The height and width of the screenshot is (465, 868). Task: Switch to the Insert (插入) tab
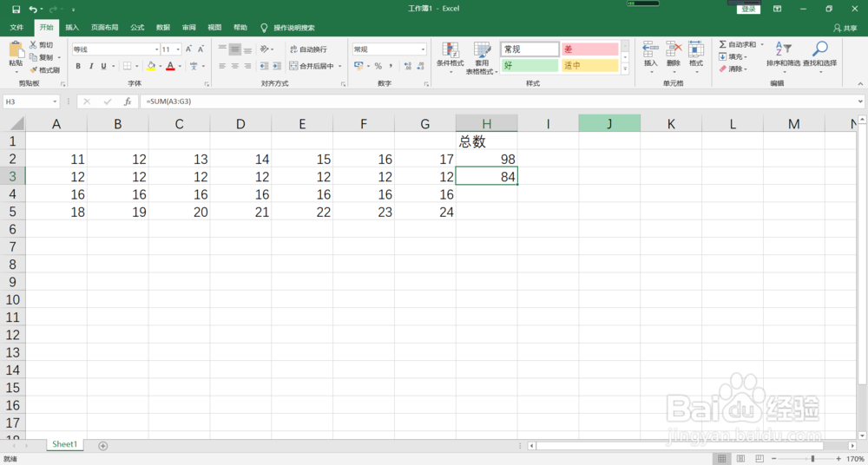(73, 28)
